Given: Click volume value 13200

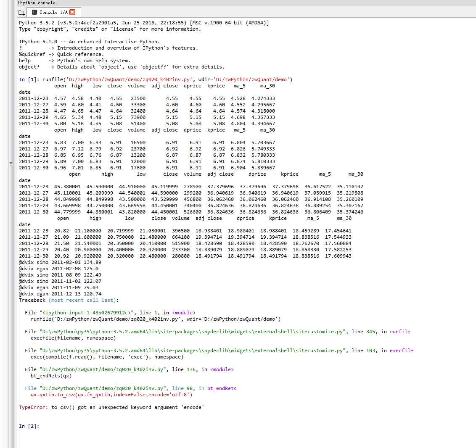Looking at the screenshot, I should click(138, 155).
